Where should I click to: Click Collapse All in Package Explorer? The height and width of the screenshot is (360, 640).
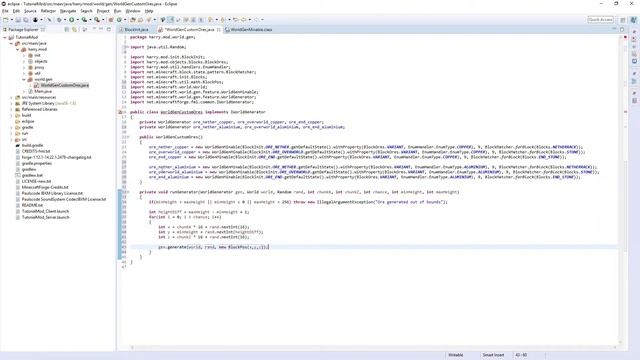point(67,29)
